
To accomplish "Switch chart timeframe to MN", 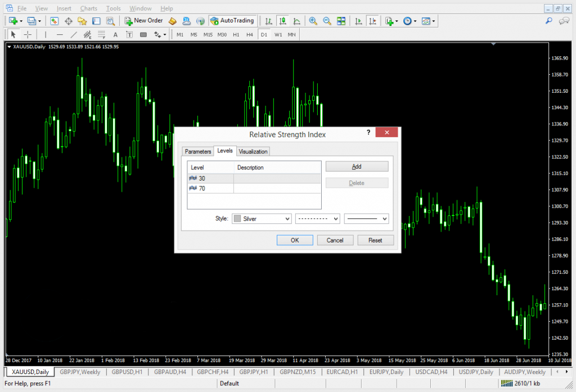I will tap(292, 34).
